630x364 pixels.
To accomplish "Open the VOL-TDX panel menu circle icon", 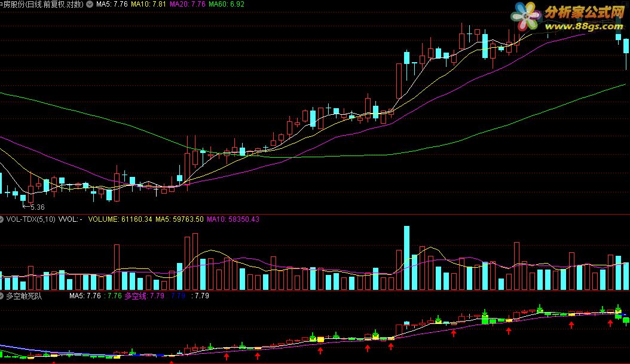I will click(x=1, y=219).
